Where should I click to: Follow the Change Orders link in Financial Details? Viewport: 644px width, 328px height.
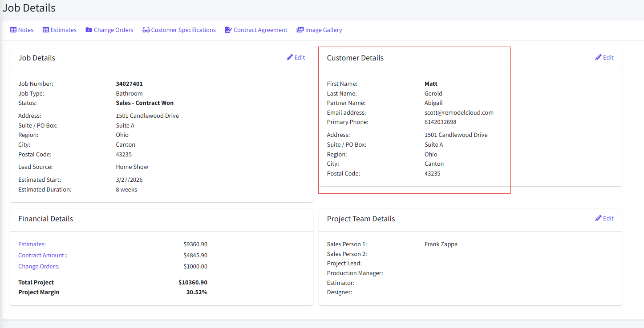[x=39, y=267]
